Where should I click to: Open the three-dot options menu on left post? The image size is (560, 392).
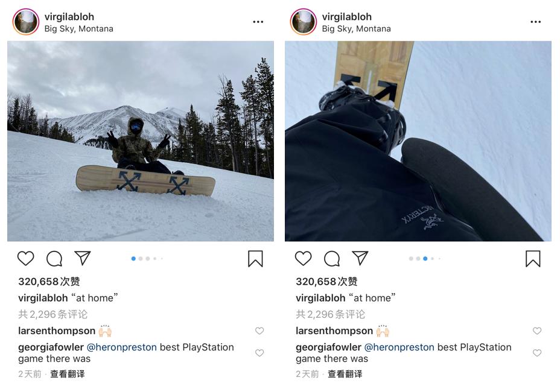coord(258,22)
